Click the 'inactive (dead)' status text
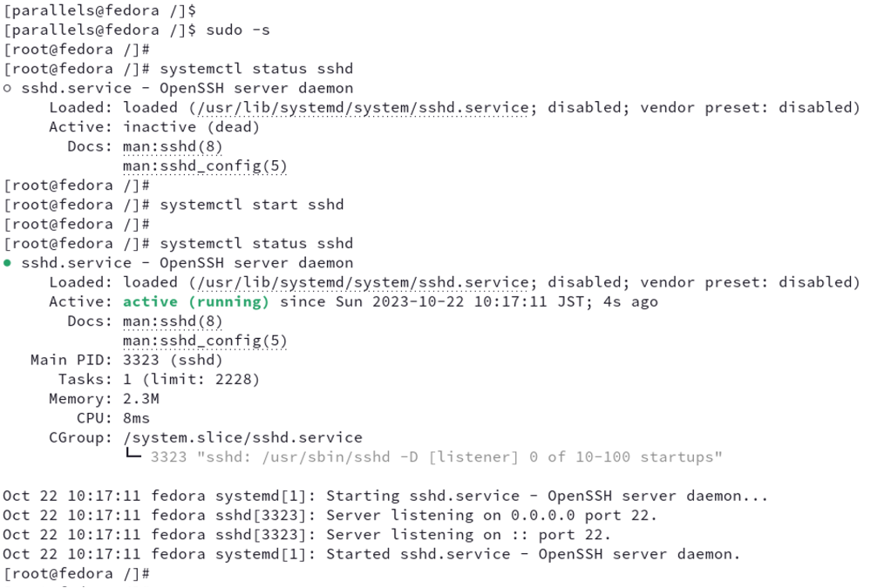Viewport: 884px width, 588px height. [192, 127]
